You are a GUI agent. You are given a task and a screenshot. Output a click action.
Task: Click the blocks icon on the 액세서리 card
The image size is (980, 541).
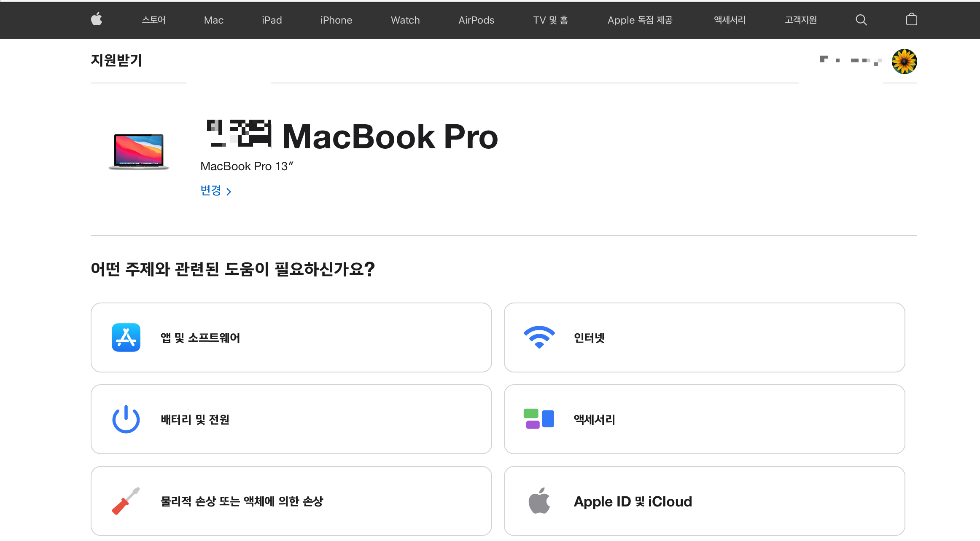538,419
